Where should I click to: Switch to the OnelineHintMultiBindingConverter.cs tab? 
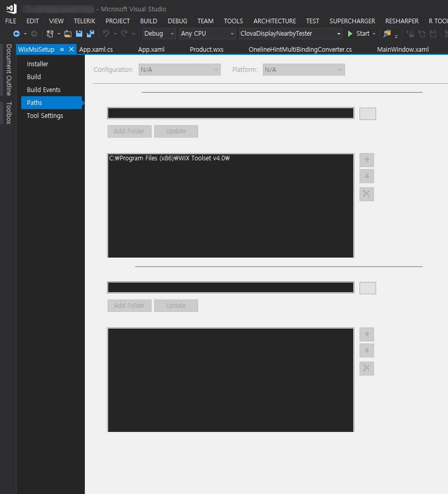300,50
